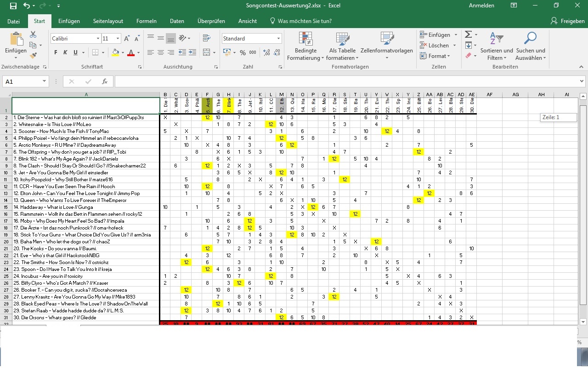This screenshot has height=368, width=588.
Task: Open the font size dropdown
Action: [x=118, y=39]
